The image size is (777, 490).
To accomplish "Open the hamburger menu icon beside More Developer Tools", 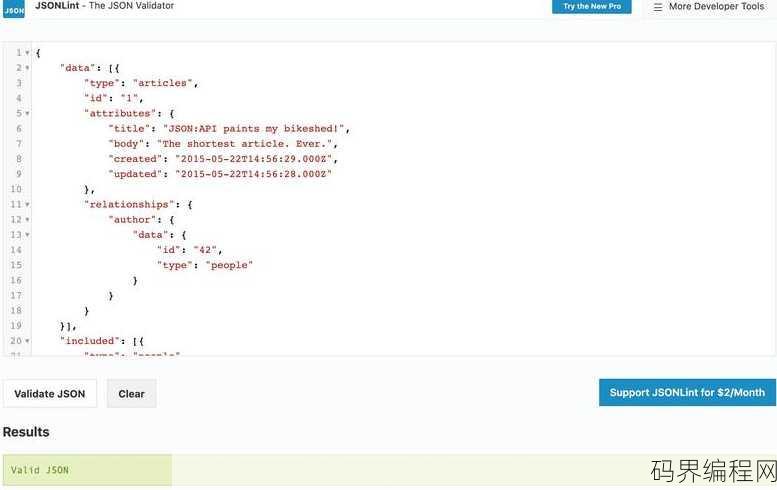I will point(658,7).
